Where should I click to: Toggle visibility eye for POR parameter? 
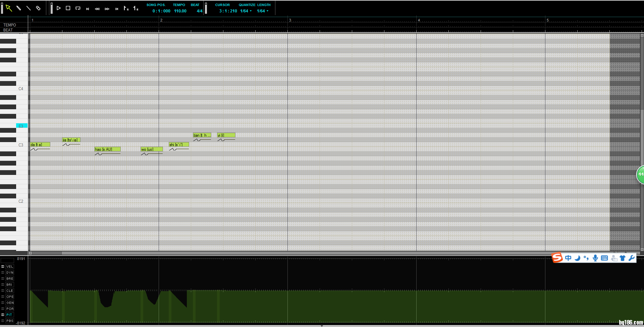pyautogui.click(x=3, y=309)
